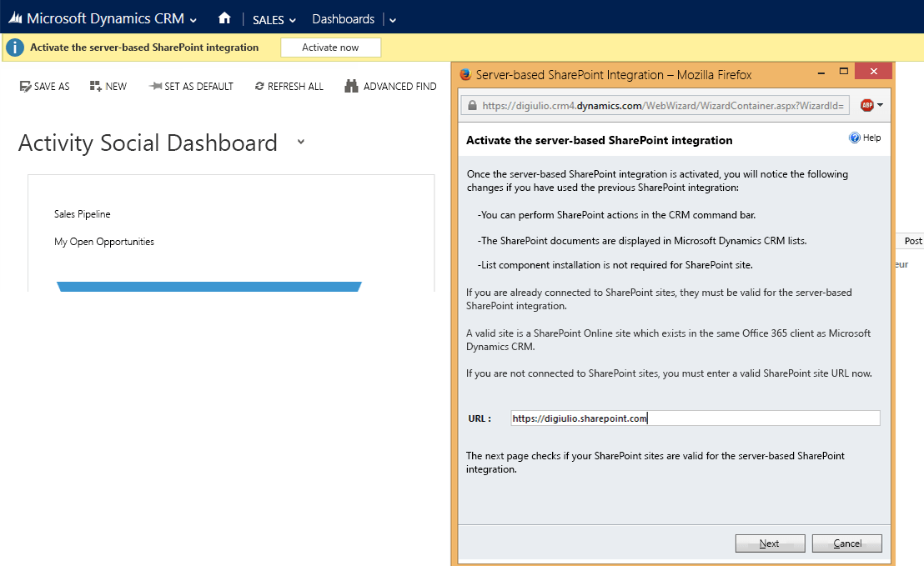Click the text about SharePoint actions in CRM command bar
The height and width of the screenshot is (566, 924).
[x=616, y=215]
